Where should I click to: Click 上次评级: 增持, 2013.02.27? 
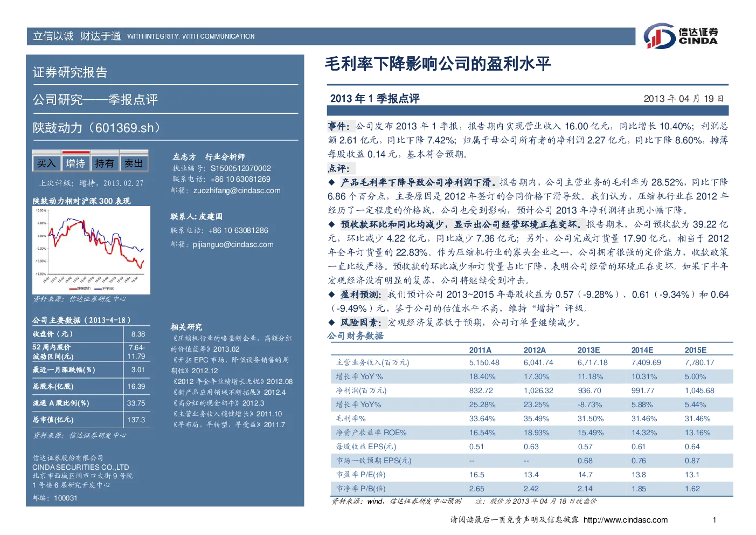click(x=91, y=183)
